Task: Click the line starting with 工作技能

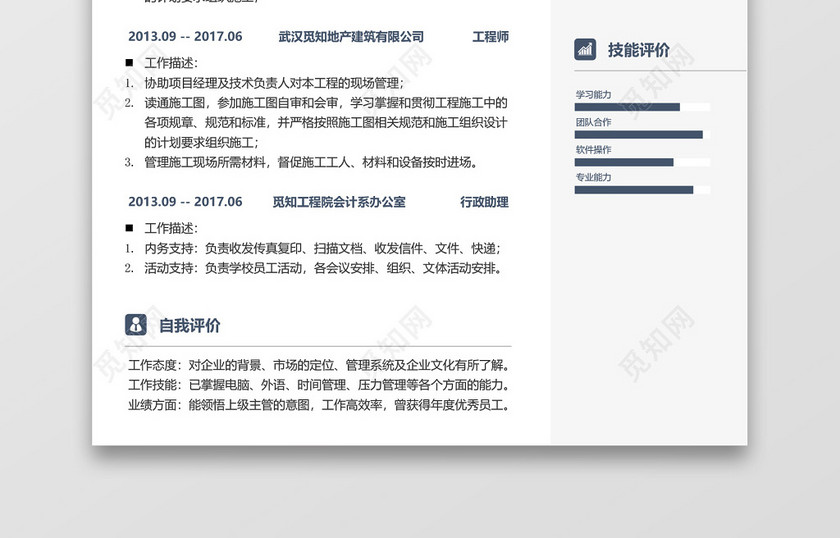Action: [x=319, y=385]
